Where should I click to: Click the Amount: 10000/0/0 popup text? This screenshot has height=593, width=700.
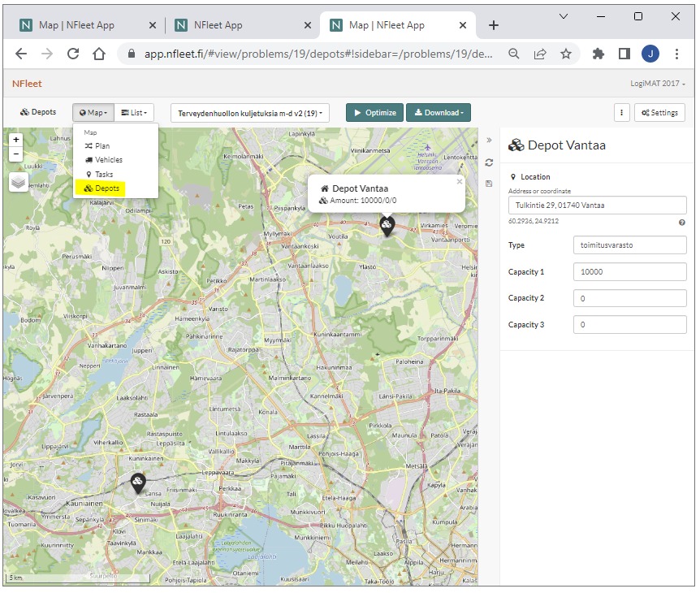[363, 201]
